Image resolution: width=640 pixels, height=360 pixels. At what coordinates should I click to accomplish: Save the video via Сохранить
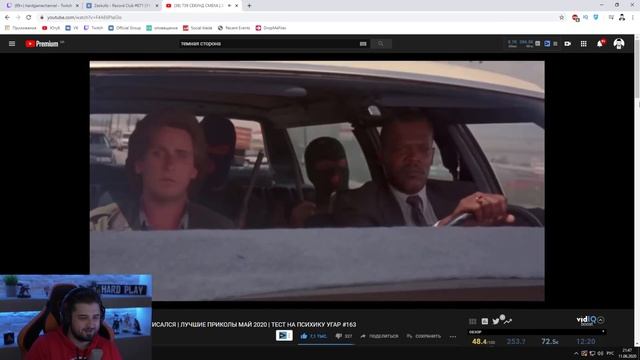424,336
